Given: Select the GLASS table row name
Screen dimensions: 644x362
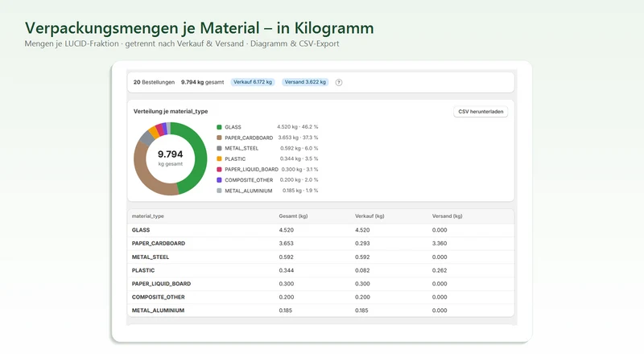Looking at the screenshot, I should click(x=141, y=230).
